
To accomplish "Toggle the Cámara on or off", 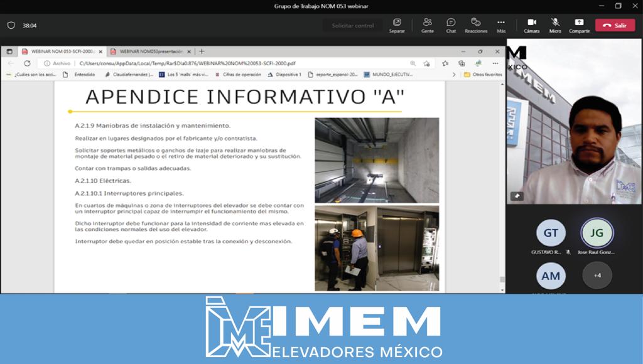I will [531, 25].
